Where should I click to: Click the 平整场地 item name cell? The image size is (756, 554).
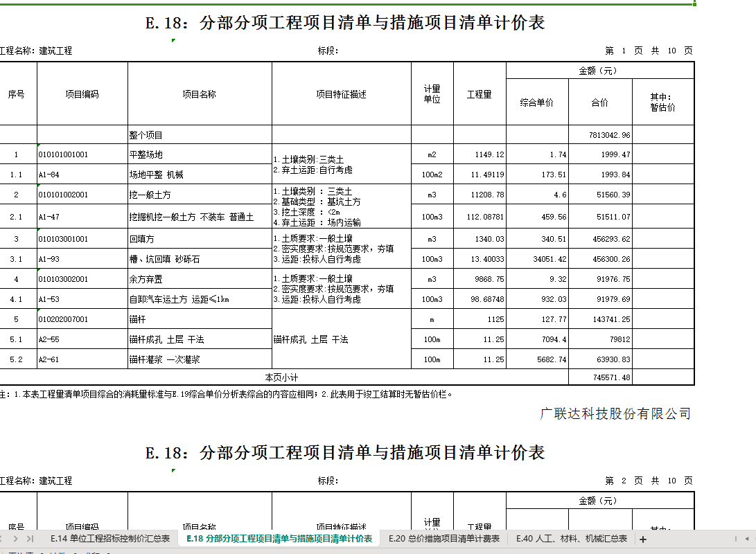point(200,154)
